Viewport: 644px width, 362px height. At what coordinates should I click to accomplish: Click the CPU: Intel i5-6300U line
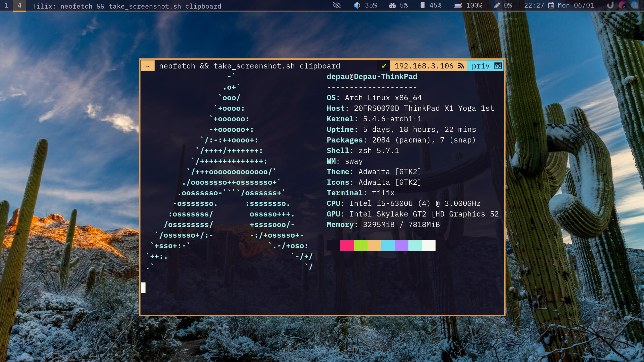coord(404,203)
